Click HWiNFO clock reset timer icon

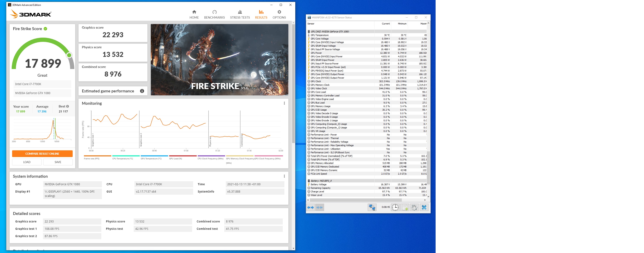tap(395, 207)
